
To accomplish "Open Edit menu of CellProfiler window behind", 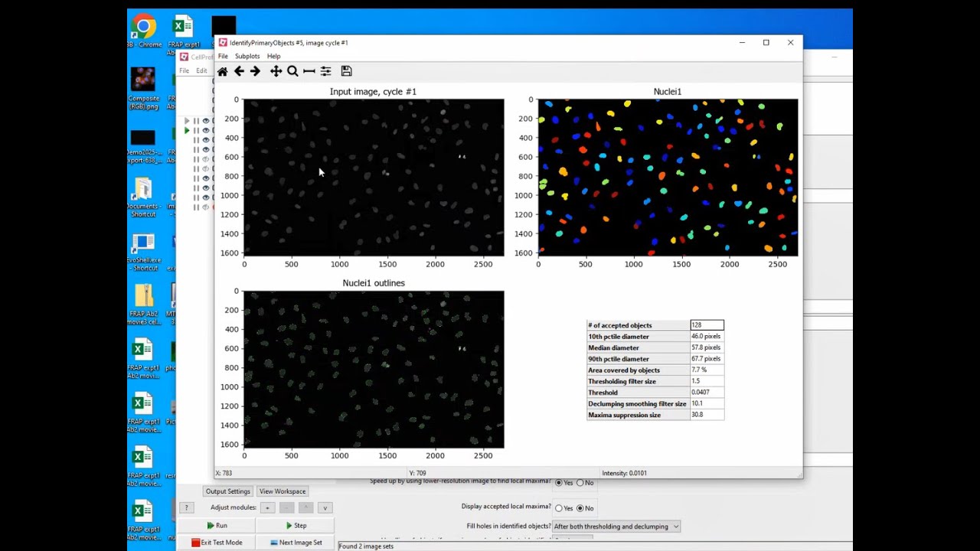I will 201,70.
